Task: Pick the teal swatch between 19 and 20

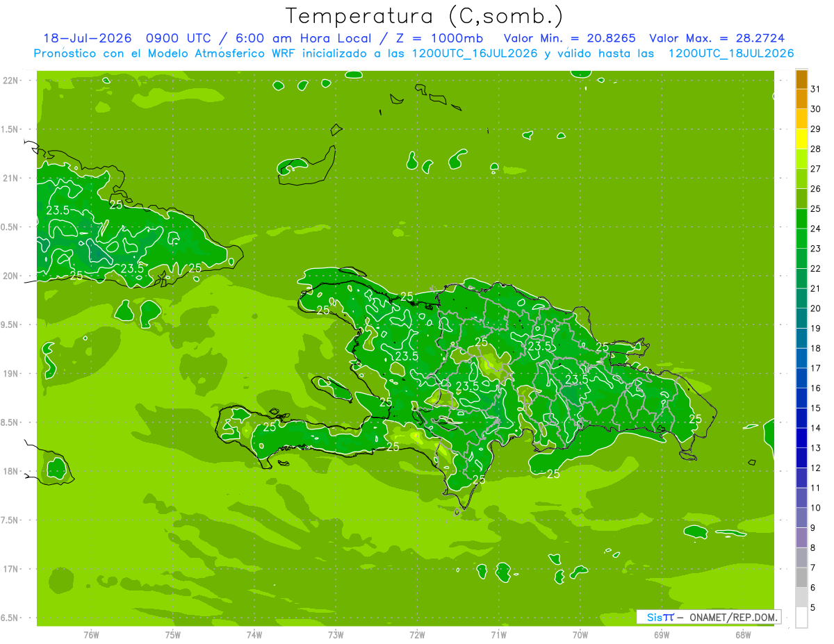Action: (801, 319)
